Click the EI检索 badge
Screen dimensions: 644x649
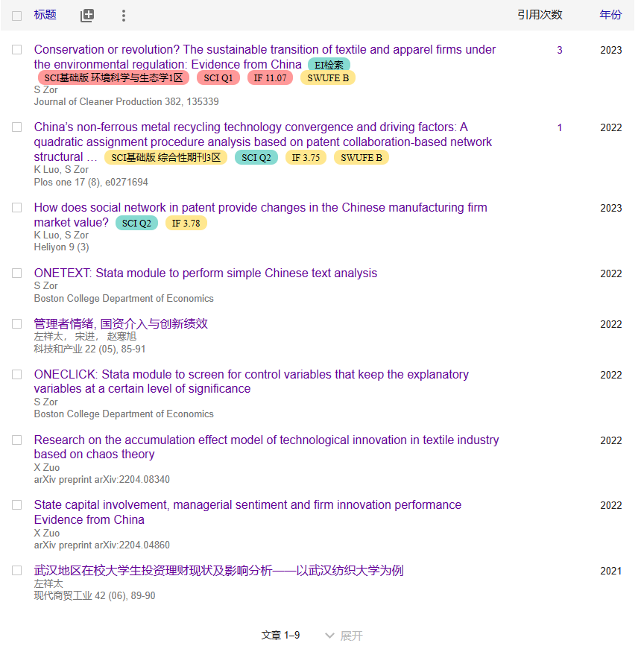click(329, 66)
